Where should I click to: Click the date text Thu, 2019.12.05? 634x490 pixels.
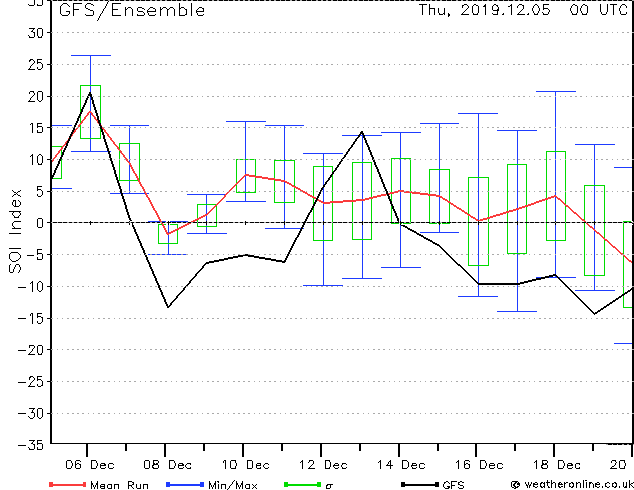[x=484, y=10]
